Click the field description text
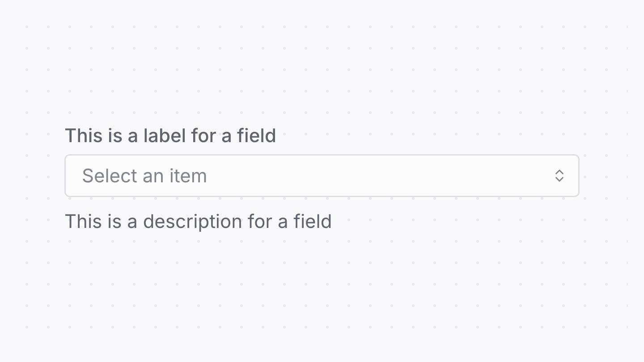This screenshot has height=362, width=644. click(x=199, y=221)
